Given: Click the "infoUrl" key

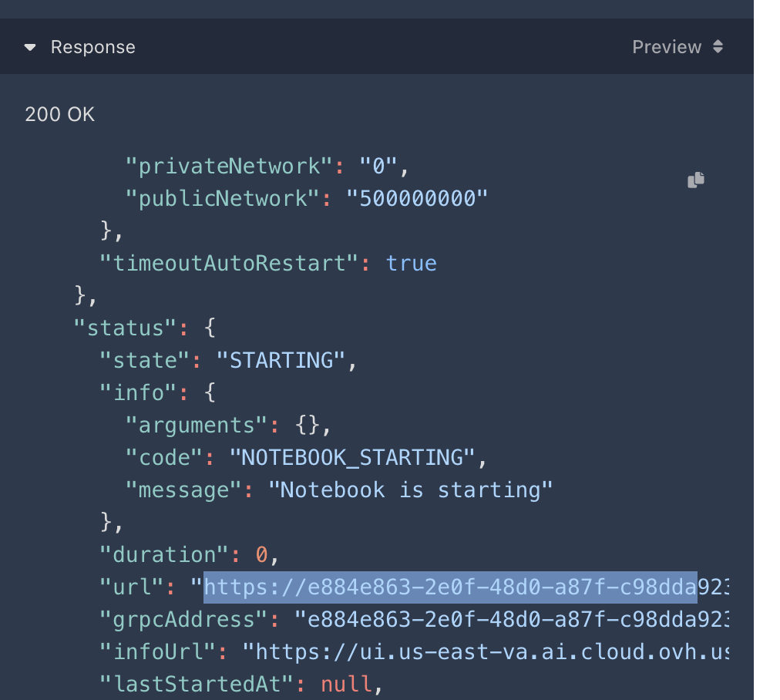Looking at the screenshot, I should tap(157, 651).
